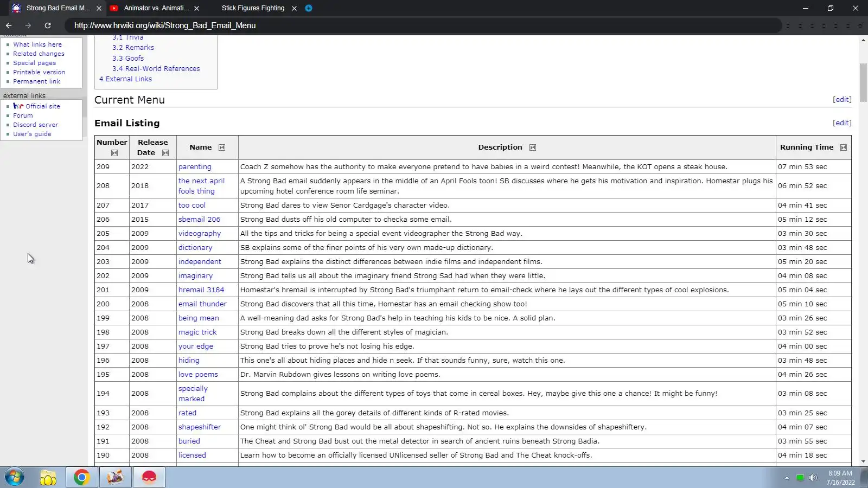Screen dimensions: 868x488
Task: Go back to the previous page
Action: point(9,25)
